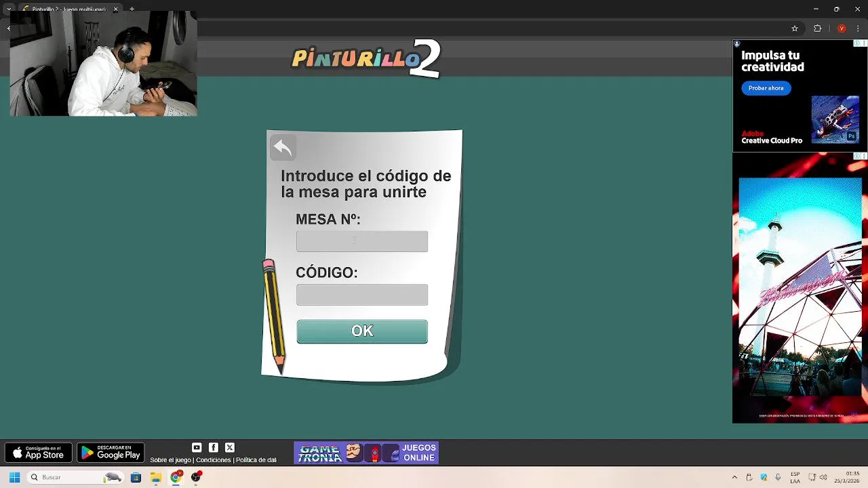The width and height of the screenshot is (868, 488).
Task: Go back using the paper's arrow icon
Action: [283, 148]
